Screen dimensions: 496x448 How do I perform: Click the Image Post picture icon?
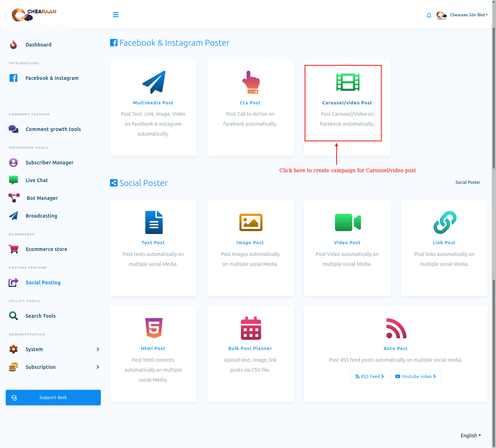pyautogui.click(x=251, y=222)
